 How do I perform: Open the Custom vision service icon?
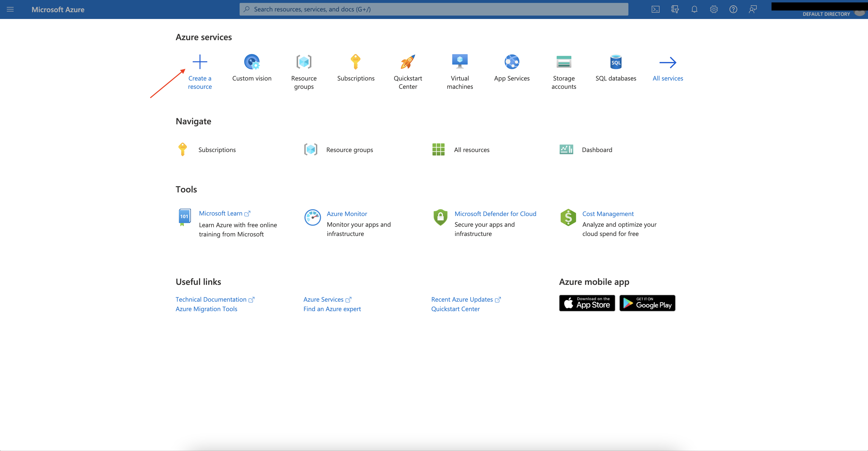(252, 62)
